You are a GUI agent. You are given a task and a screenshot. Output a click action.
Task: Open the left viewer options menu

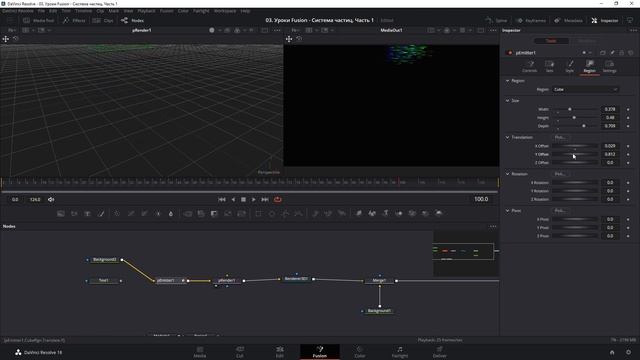pos(277,30)
